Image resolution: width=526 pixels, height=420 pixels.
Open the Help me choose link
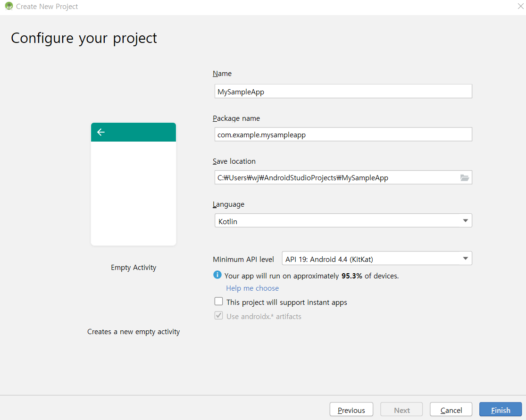point(252,288)
